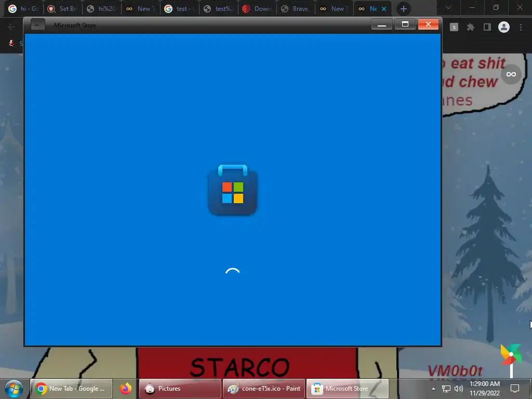532x399 pixels.
Task: Switch to the 'hi - G' Google tab
Action: (23, 9)
